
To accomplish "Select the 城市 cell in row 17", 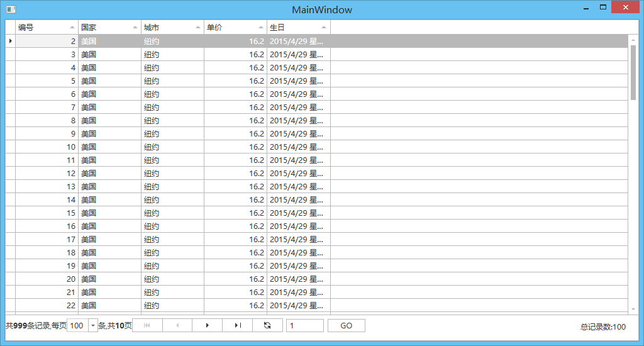I will [x=172, y=239].
